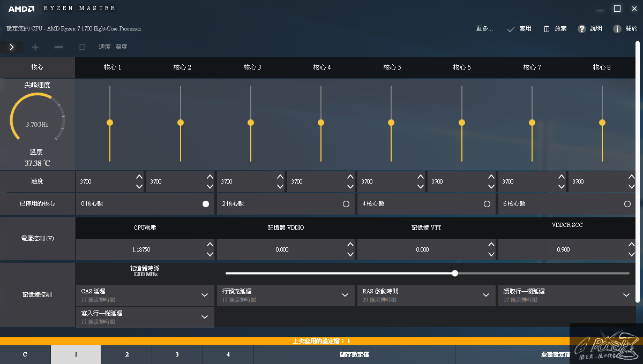This screenshot has height=364, width=643.
Task: Click the 記憶體時脈 slider handle
Action: click(455, 273)
